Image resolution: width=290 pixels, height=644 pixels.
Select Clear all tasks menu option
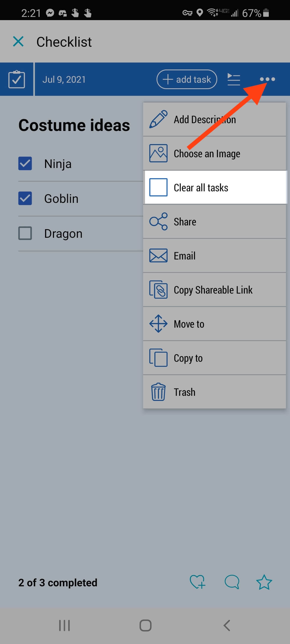coord(215,188)
